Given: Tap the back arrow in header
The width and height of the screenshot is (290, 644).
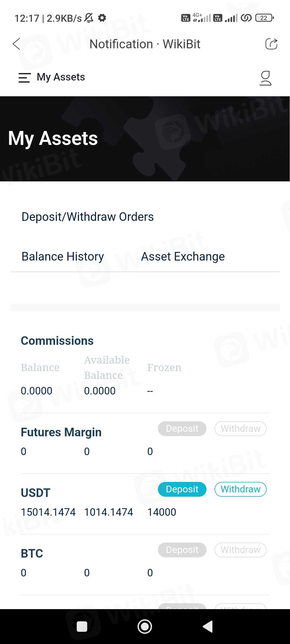Looking at the screenshot, I should (x=17, y=44).
